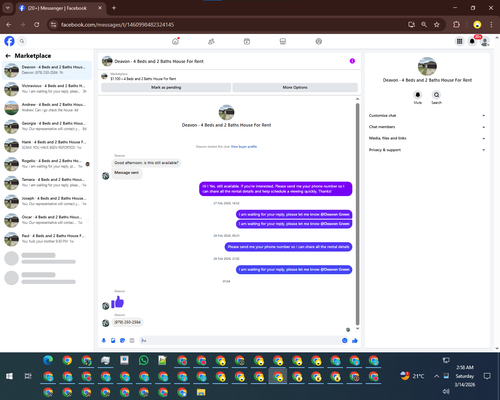Open Microsoft Edge from the taskbar
Screen dimensions: 500x400
pos(48,360)
